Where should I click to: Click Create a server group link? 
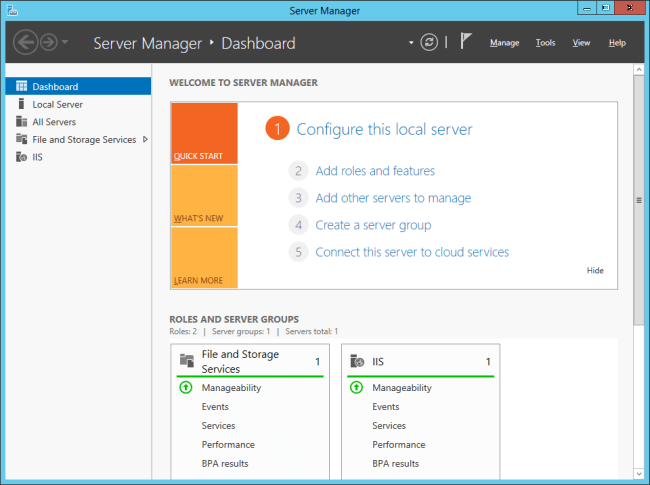click(373, 225)
